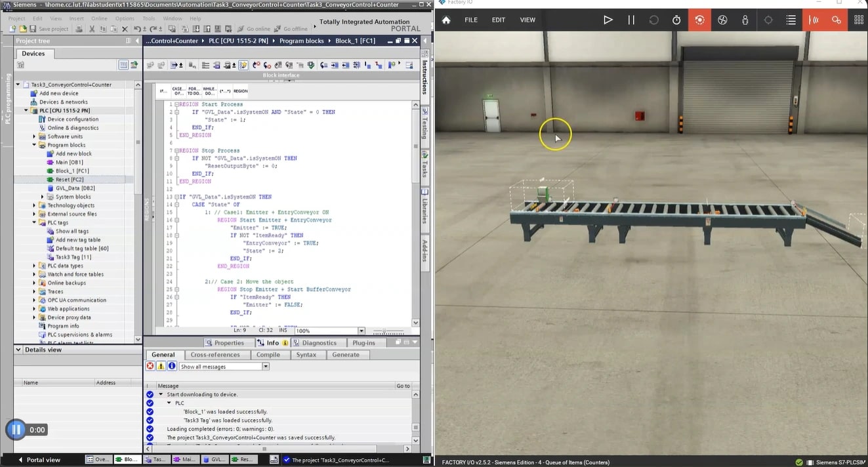The height and width of the screenshot is (467, 868).
Task: Click the Go online button
Action: (253, 29)
